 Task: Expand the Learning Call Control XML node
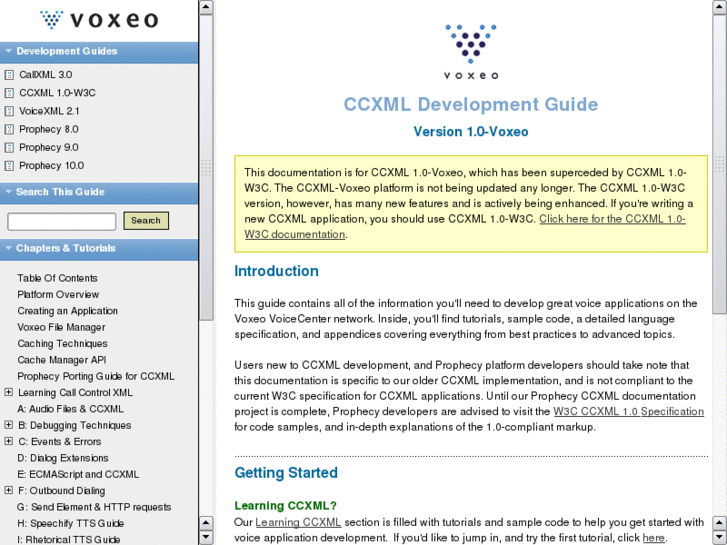(x=8, y=392)
